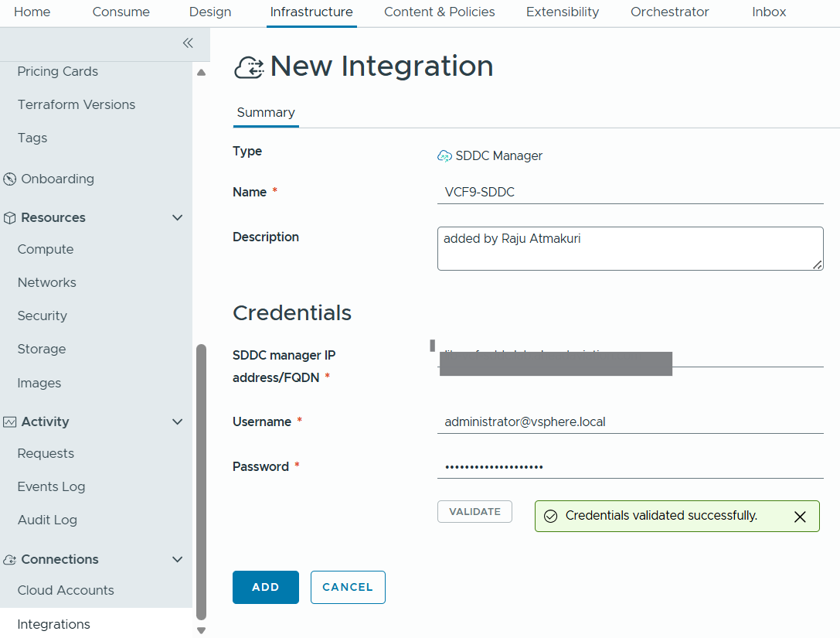Screen dimensions: 840x638
Task: Click the SDDC Manager type icon
Action: [444, 156]
